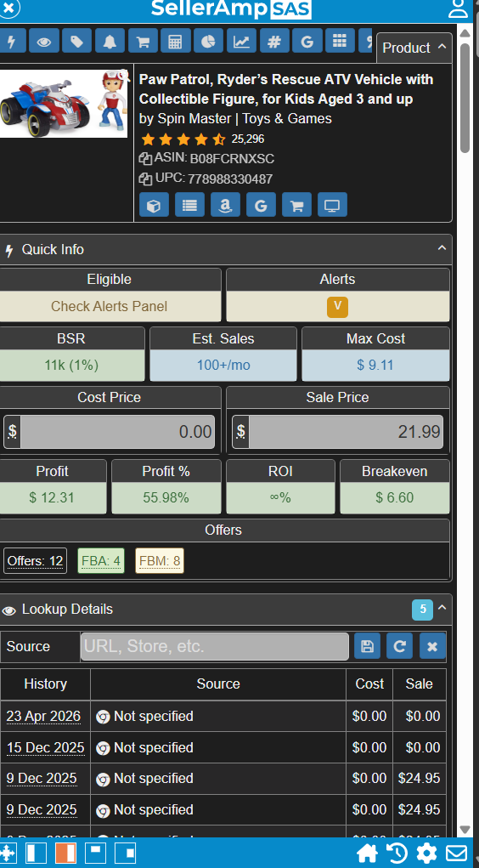Click the Est. Sales value 100+/mo
This screenshot has height=868, width=479.
pos(223,366)
